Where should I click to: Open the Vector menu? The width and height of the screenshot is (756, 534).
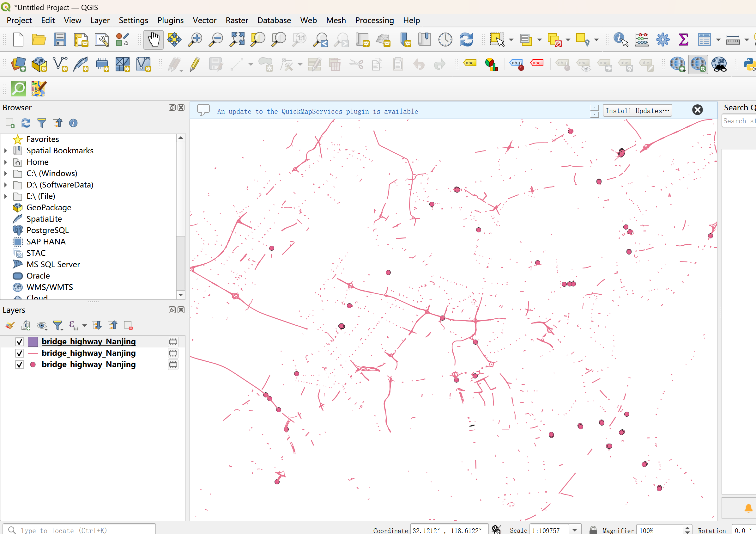click(x=204, y=21)
